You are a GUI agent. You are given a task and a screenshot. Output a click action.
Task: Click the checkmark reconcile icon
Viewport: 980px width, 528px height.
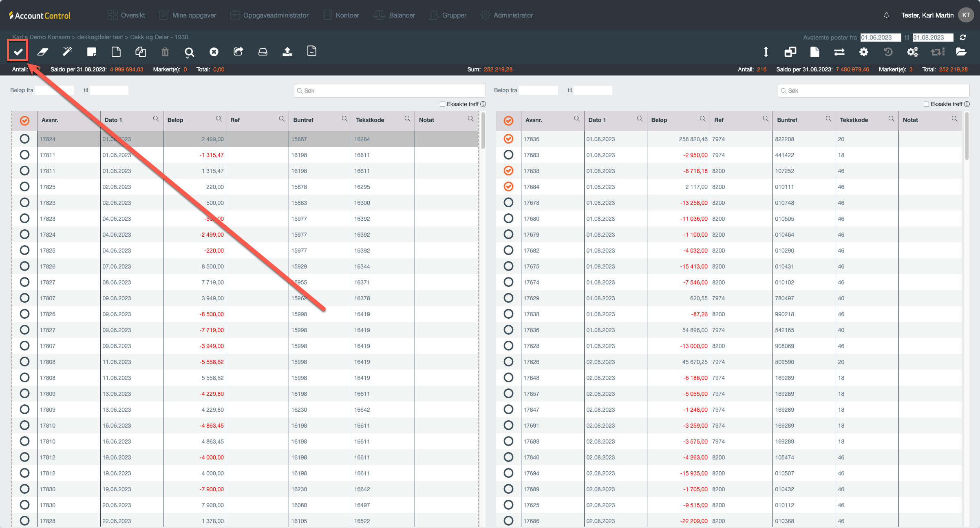[18, 51]
